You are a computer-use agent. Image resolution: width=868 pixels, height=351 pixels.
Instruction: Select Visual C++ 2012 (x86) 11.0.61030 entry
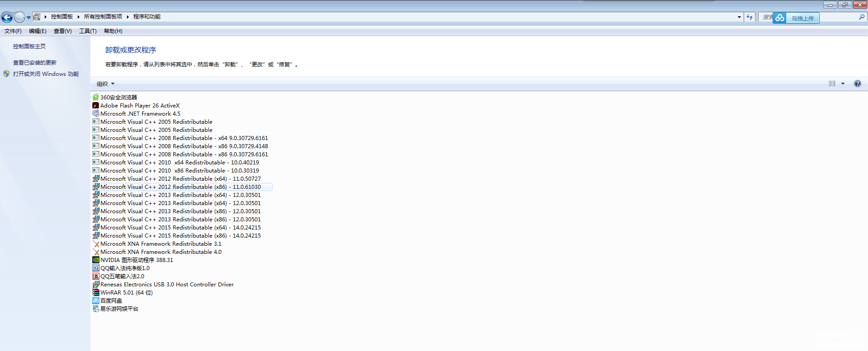[x=182, y=187]
